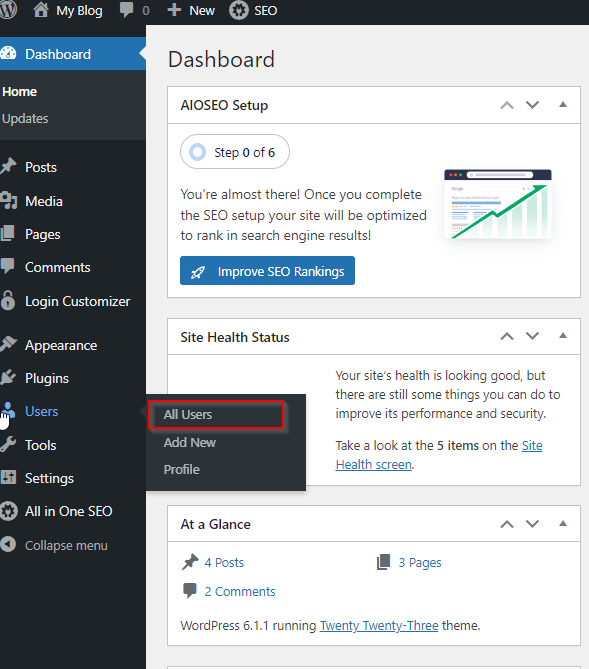The width and height of the screenshot is (589, 669).
Task: Click the Dashboard gauge icon in sidebar
Action: pos(8,54)
